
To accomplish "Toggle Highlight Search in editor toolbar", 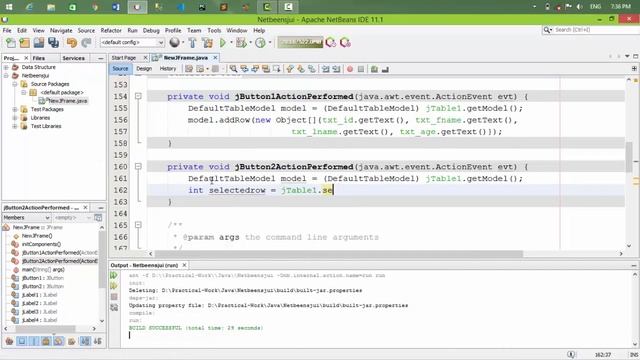I will pyautogui.click(x=266, y=69).
